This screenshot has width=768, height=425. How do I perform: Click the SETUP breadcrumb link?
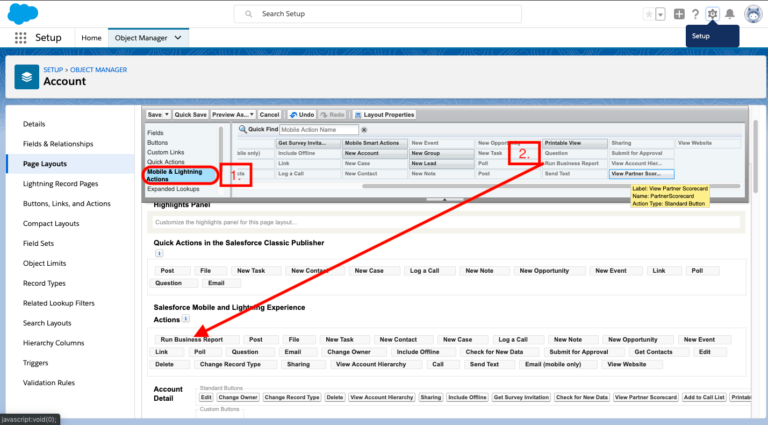pos(53,70)
